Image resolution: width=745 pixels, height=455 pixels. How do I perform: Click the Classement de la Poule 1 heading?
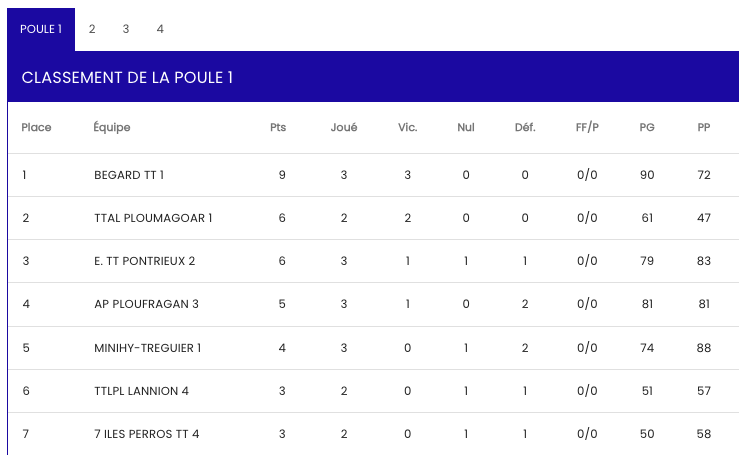coord(128,78)
